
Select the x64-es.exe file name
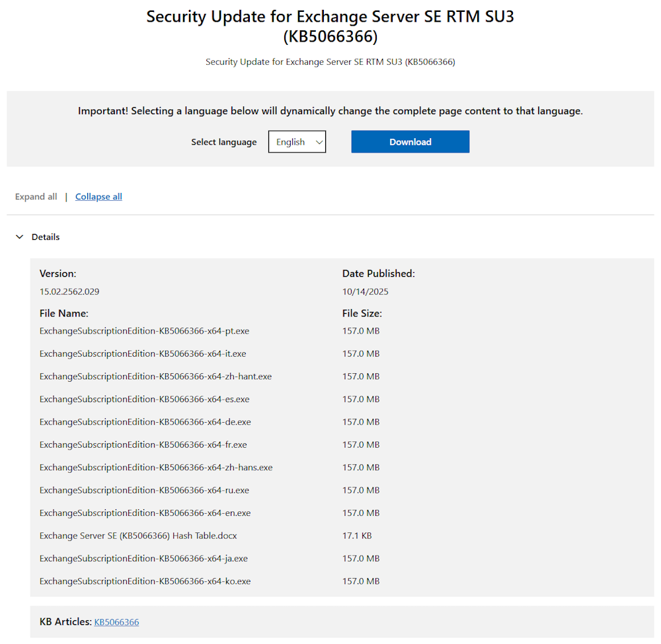[x=144, y=400]
